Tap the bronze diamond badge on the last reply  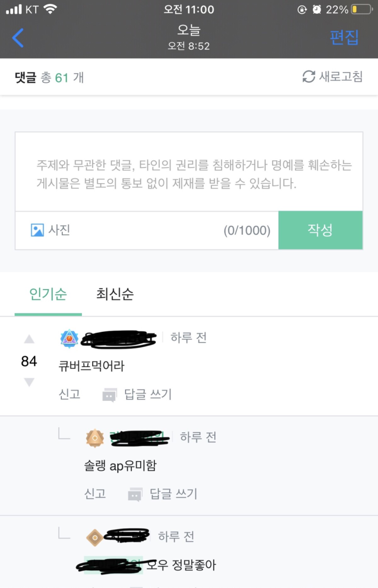94,538
